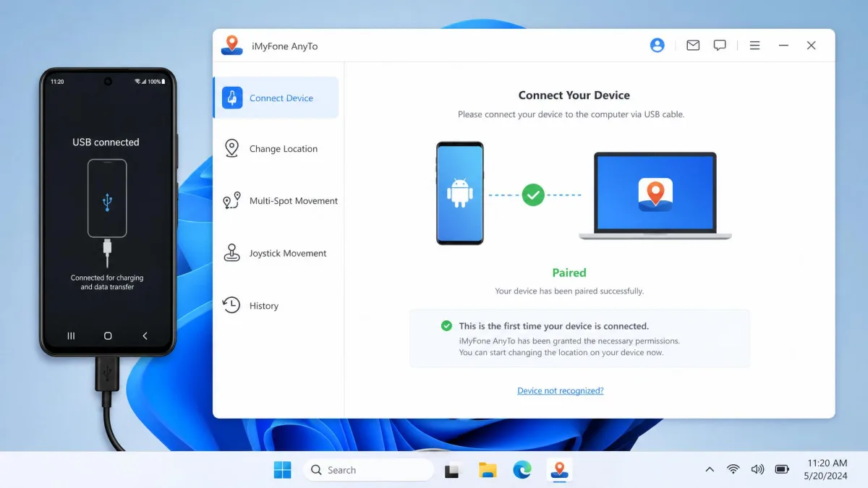
Task: Open Microsoft Edge from the taskbar
Action: coord(522,470)
